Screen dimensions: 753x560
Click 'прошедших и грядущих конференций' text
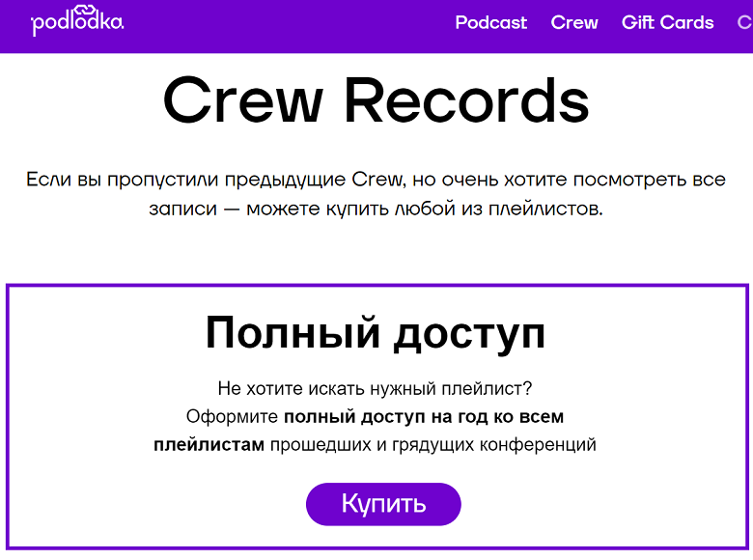coord(432,445)
